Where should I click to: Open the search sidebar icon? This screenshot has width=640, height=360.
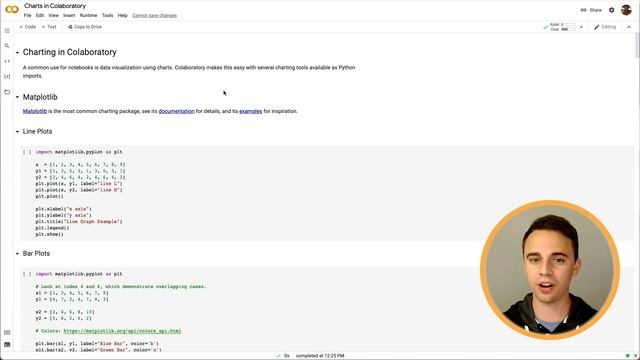[7, 46]
